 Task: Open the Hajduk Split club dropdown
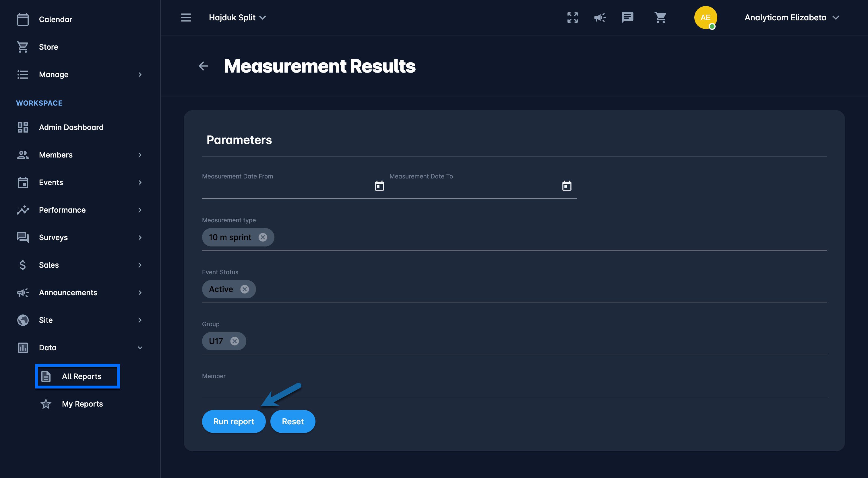click(x=237, y=18)
